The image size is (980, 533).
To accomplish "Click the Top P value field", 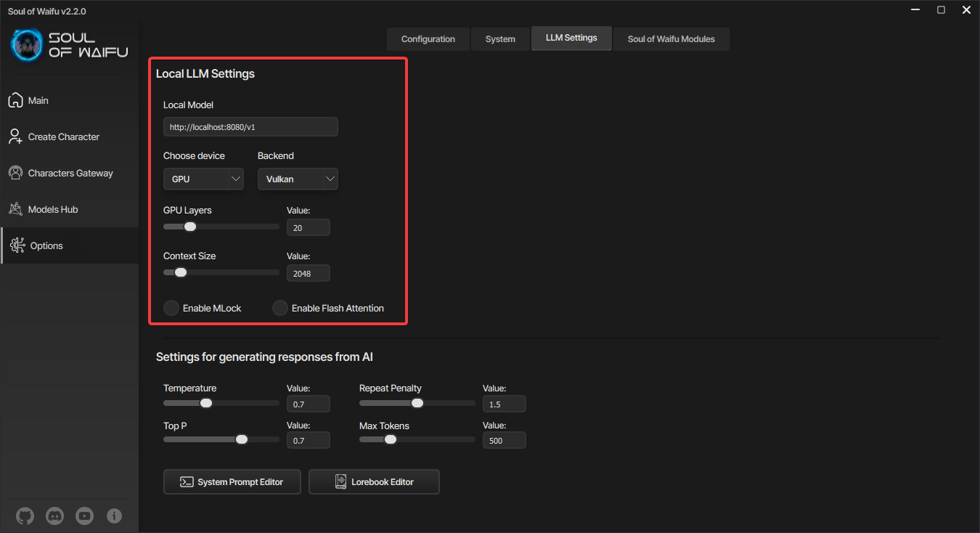I will (309, 440).
